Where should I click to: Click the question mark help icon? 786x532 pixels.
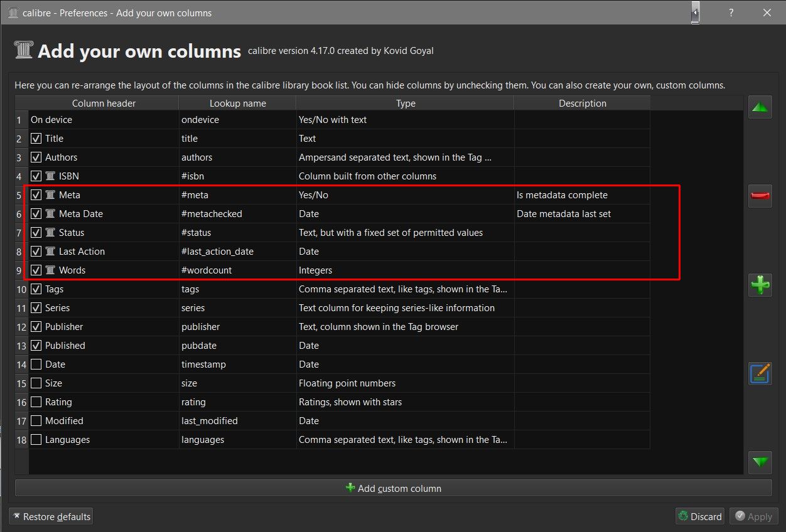tap(731, 13)
